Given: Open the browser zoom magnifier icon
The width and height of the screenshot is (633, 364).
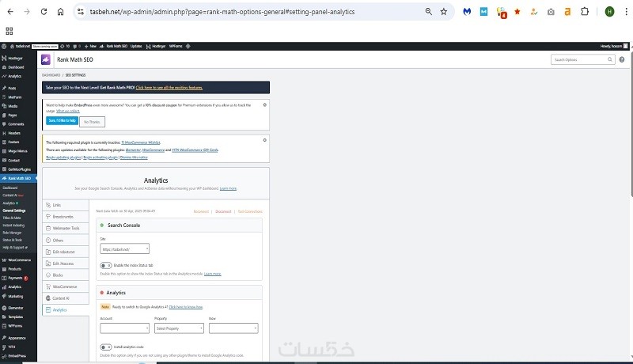Looking at the screenshot, I should (428, 12).
